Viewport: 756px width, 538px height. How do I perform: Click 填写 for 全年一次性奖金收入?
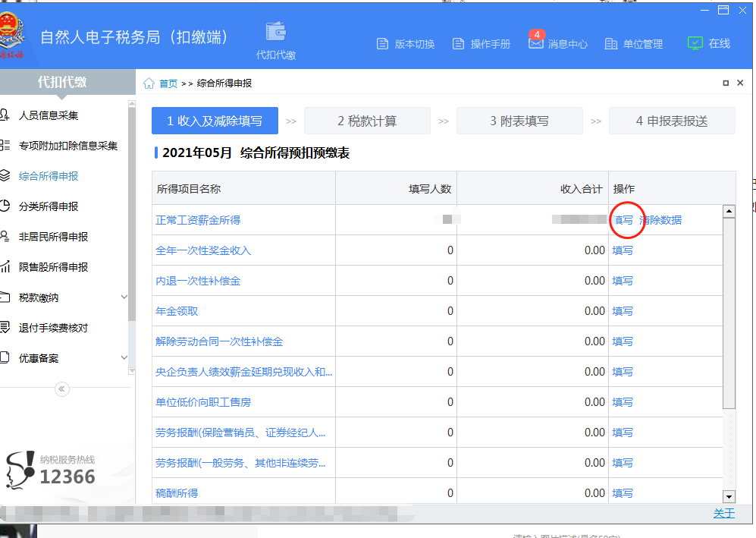coord(623,250)
